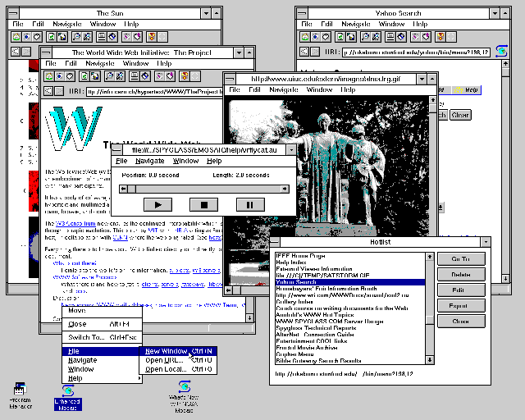The width and height of the screenshot is (525, 420).
Task: Click the Clear button in Yahoo Search page
Action: pyautogui.click(x=460, y=115)
